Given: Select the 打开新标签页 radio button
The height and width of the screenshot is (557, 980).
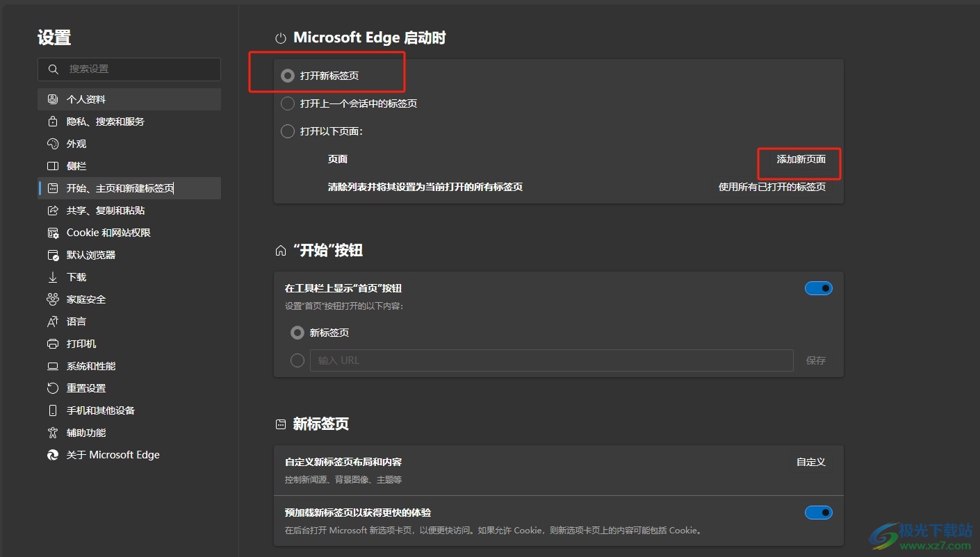Looking at the screenshot, I should coord(288,76).
